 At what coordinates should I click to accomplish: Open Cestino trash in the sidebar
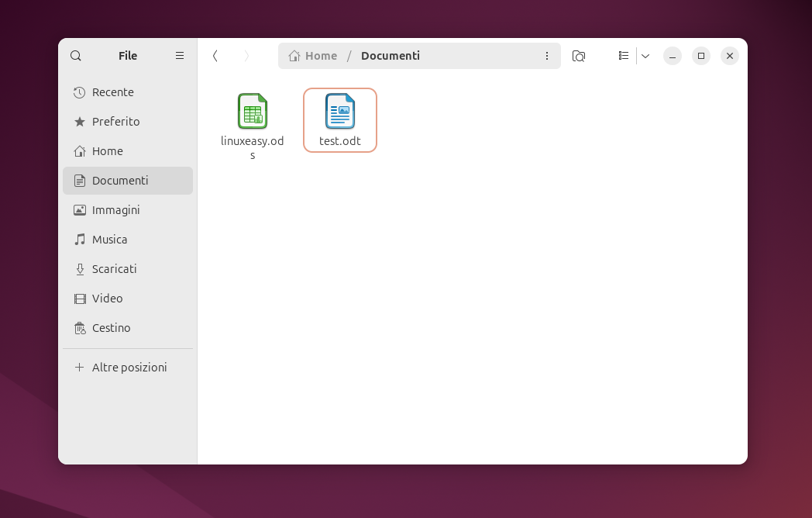(128, 328)
